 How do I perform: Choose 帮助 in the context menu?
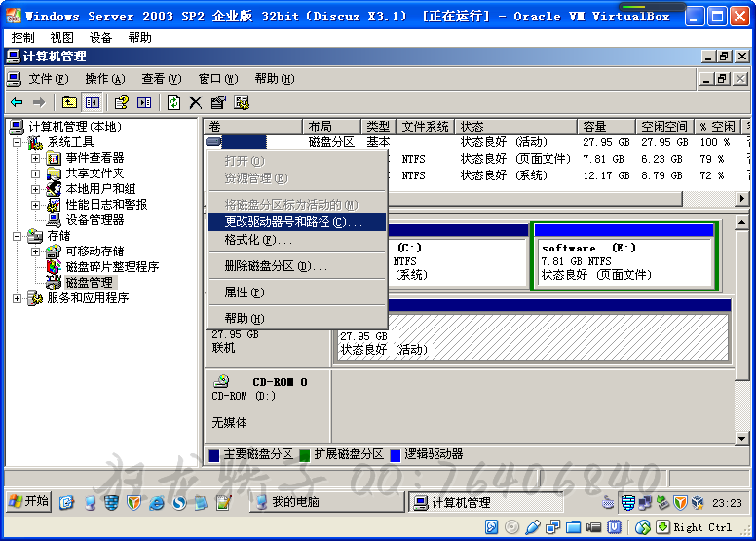coord(297,319)
